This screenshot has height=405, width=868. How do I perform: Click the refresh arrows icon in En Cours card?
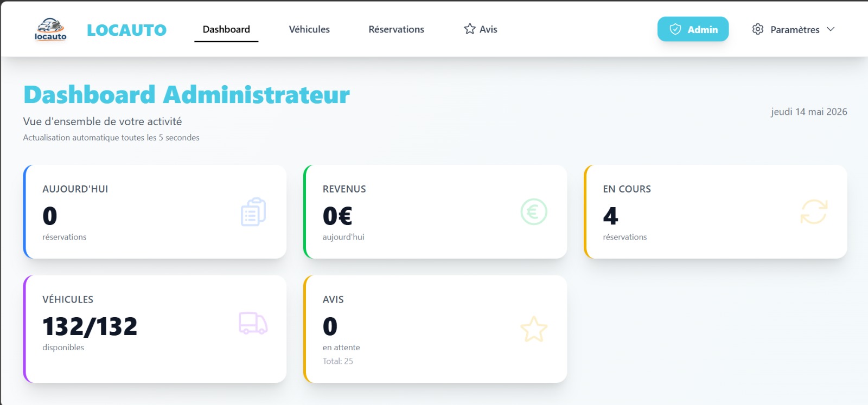click(814, 212)
